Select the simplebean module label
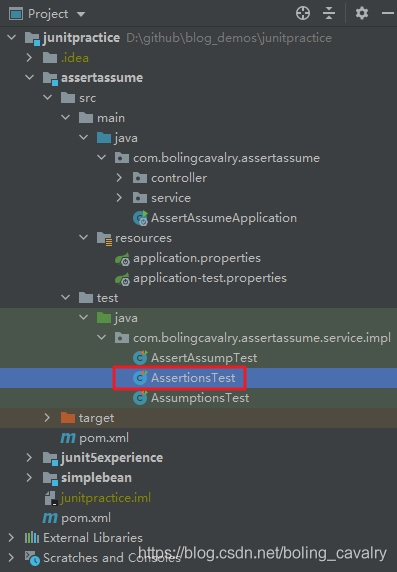 click(96, 478)
